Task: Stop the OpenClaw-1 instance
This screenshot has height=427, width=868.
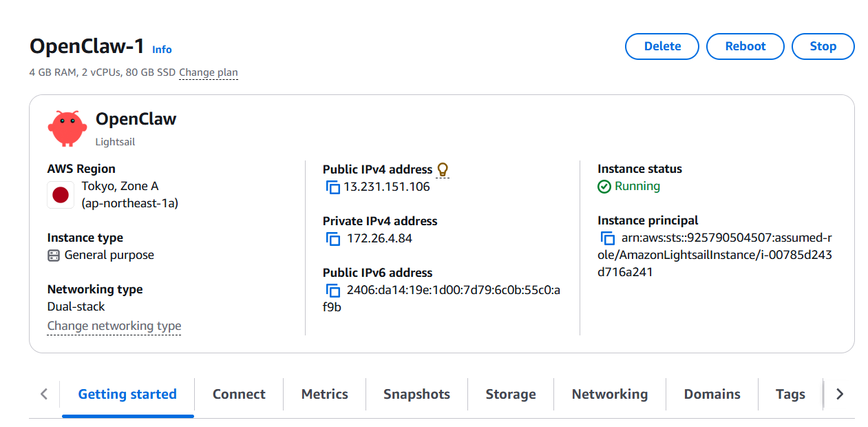Action: [x=823, y=47]
